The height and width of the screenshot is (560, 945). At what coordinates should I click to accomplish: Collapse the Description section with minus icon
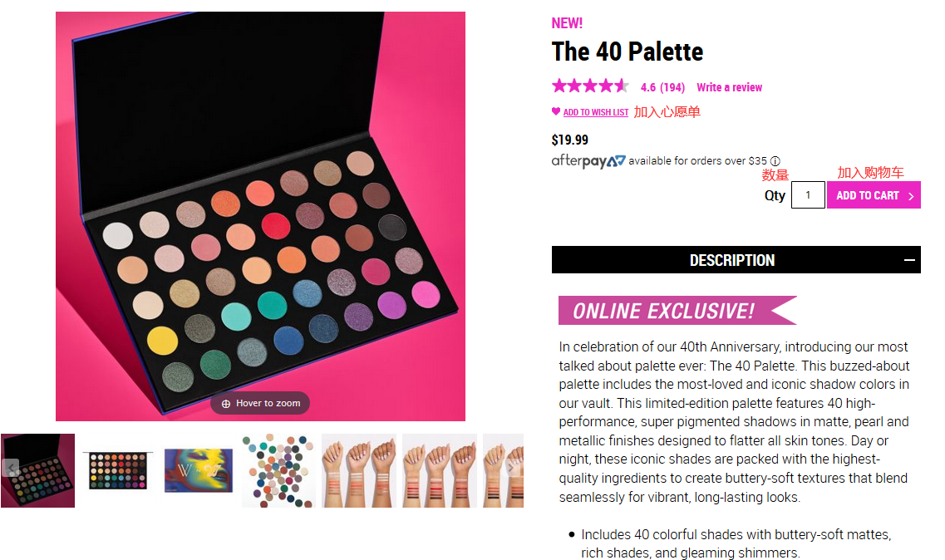909,260
